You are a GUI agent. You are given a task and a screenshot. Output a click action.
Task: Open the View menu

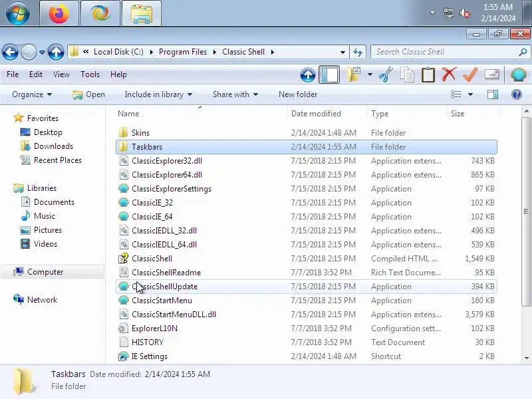click(x=61, y=74)
